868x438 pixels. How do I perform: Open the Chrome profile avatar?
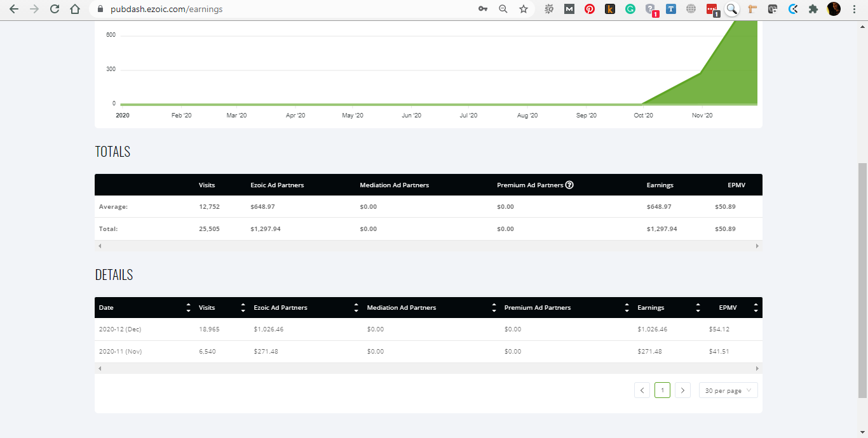[834, 10]
